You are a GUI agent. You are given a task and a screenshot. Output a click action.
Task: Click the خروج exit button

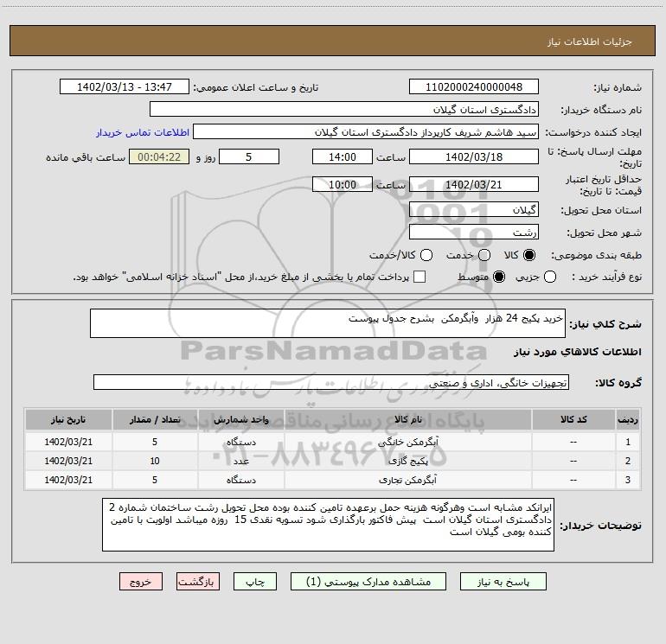[x=141, y=582]
